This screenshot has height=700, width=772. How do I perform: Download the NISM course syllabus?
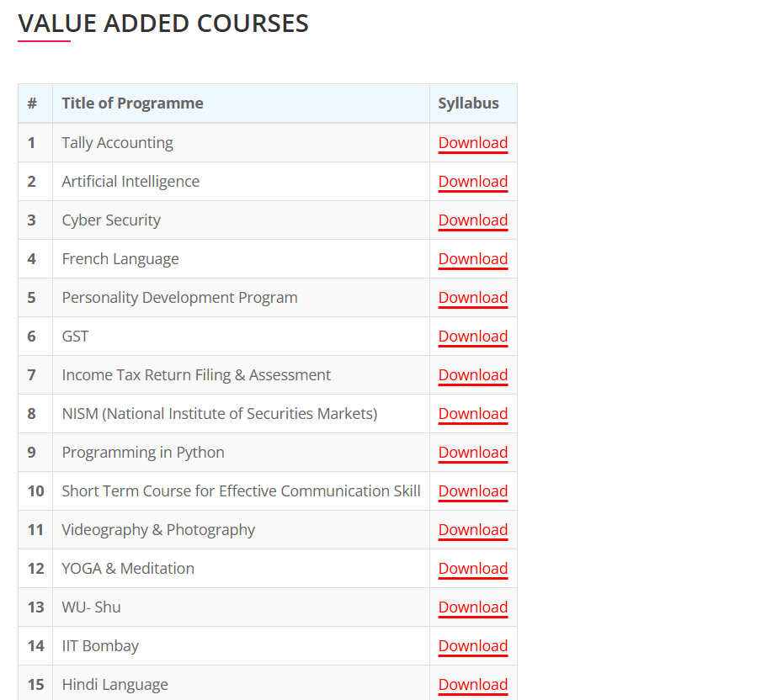pos(472,414)
